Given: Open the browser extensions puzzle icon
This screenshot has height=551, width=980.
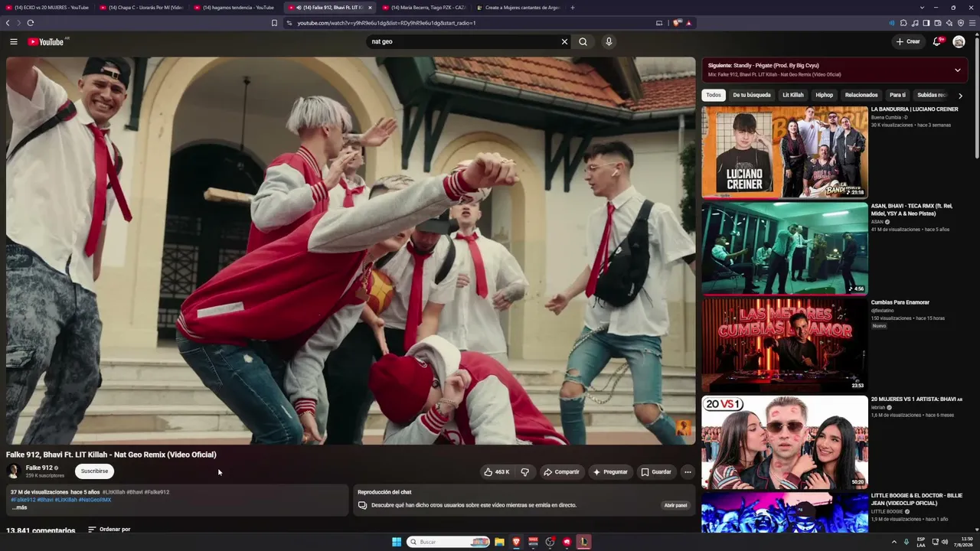Looking at the screenshot, I should click(x=903, y=23).
